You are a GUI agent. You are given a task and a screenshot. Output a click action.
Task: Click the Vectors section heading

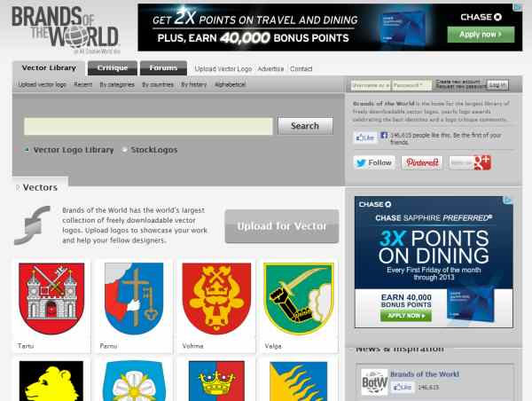(40, 187)
